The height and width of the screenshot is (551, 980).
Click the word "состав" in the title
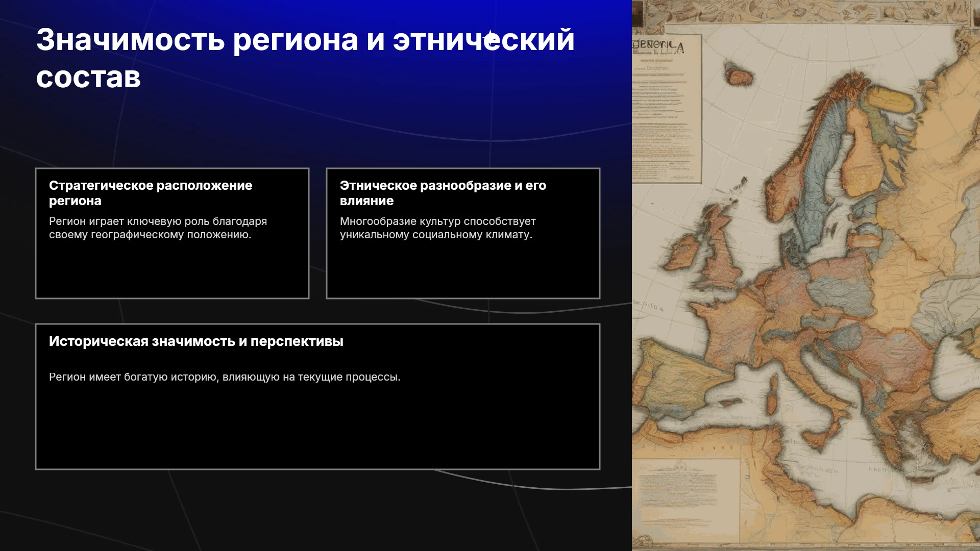point(88,77)
